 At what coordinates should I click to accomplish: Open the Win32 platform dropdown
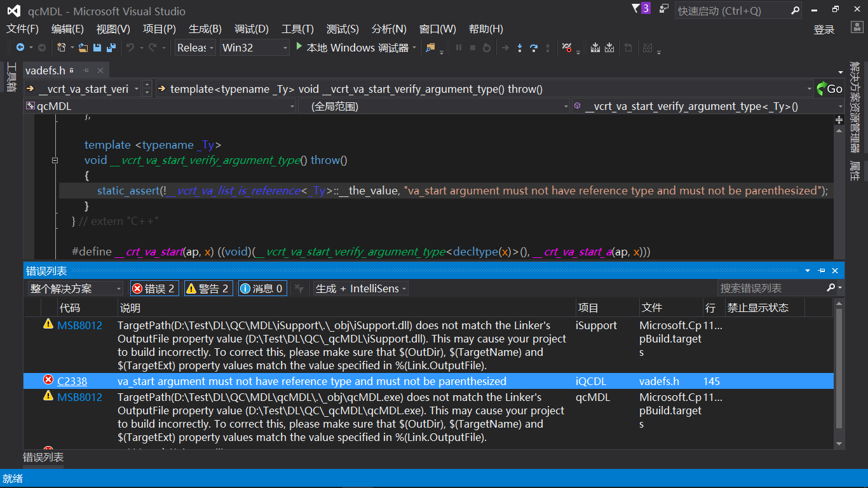click(255, 48)
